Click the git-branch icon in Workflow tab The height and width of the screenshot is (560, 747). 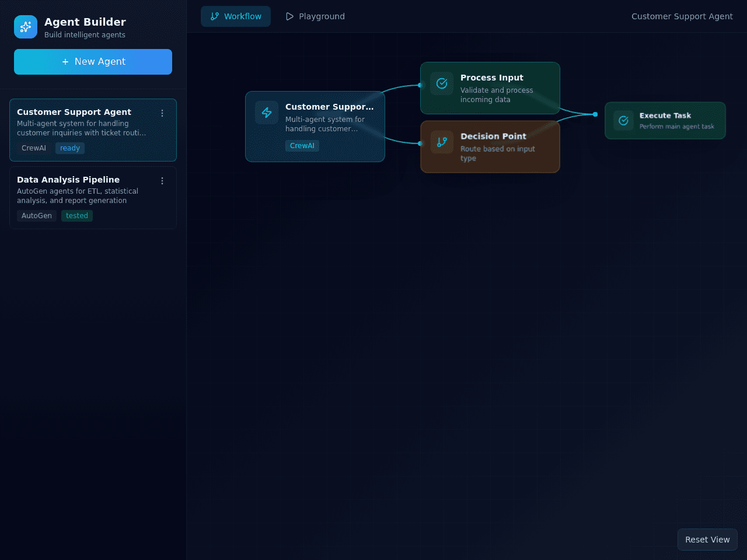click(x=215, y=16)
